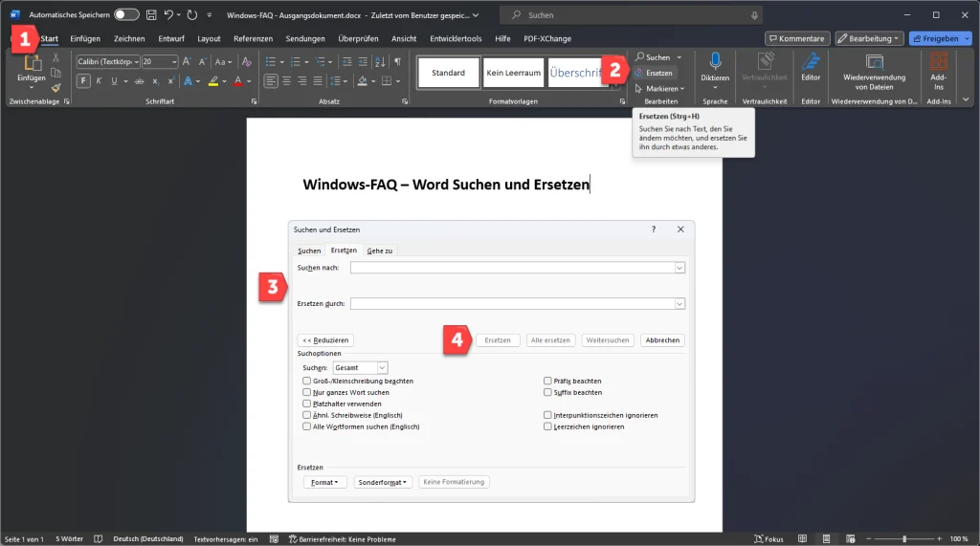Click the Diktieren microphone icon
Screen dimensions: 980x546
[715, 61]
